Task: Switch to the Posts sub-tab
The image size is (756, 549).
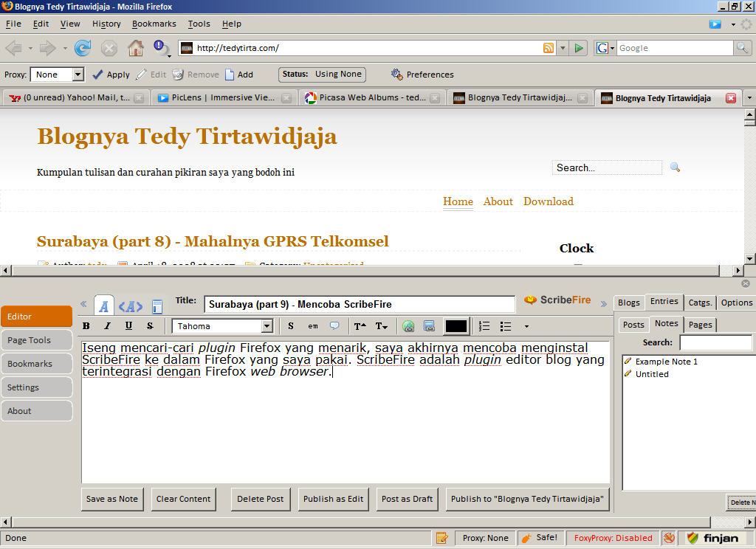Action: [633, 325]
